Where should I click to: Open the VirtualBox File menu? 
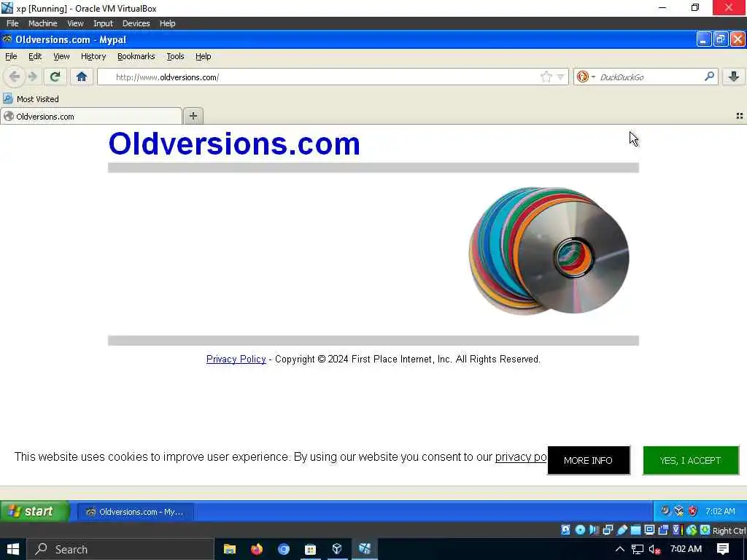click(12, 23)
